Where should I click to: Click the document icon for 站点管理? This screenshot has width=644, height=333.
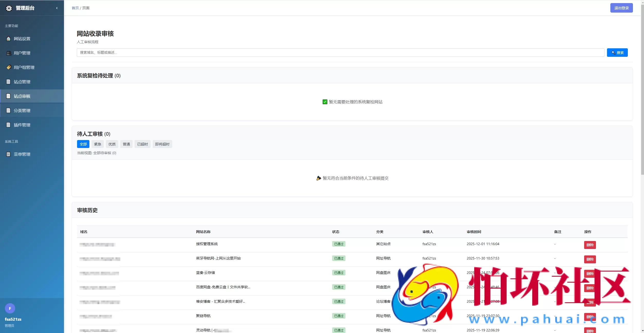(x=8, y=82)
